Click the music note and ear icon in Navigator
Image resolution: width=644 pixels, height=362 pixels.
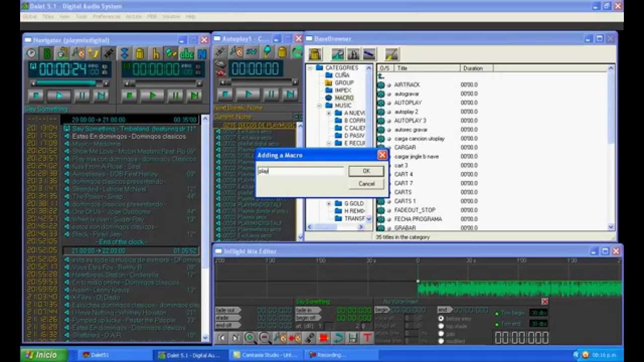(x=78, y=53)
